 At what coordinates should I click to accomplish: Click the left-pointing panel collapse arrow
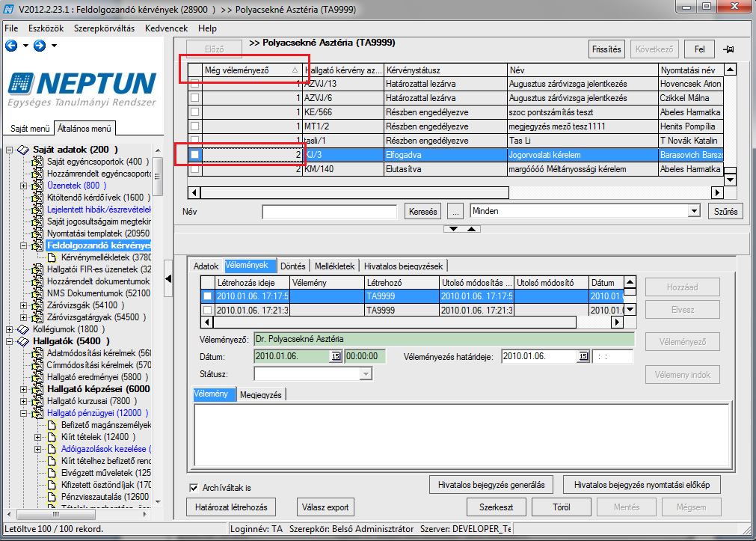[x=168, y=278]
